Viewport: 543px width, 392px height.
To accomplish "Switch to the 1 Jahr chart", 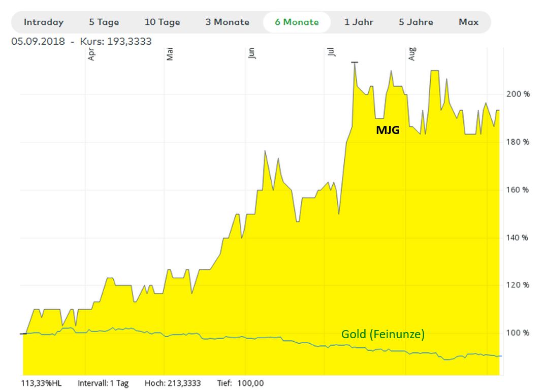I will coord(359,22).
